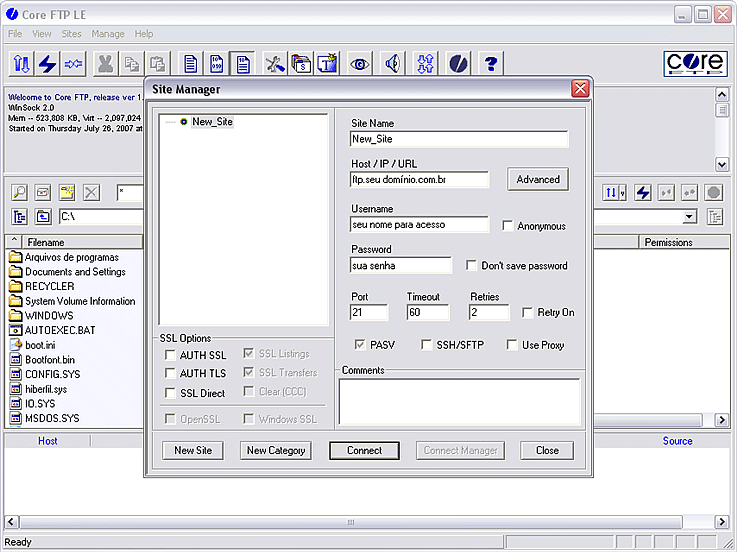Uncheck the PASV checkbox

[360, 345]
